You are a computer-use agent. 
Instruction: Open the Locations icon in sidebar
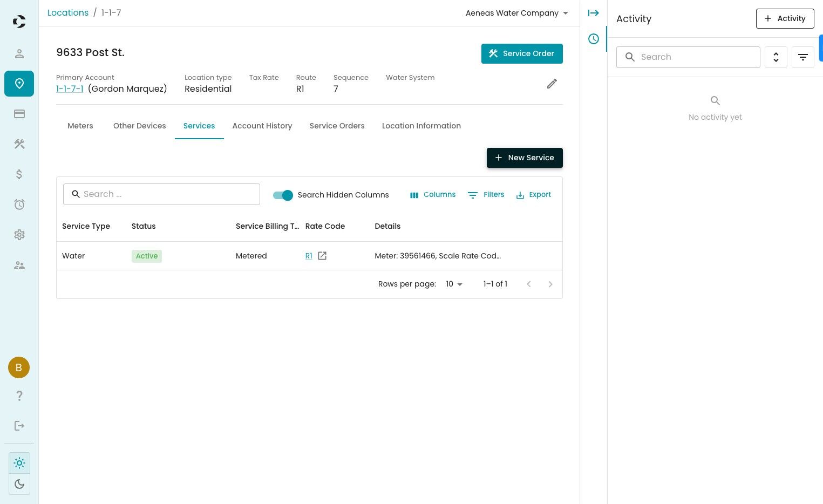click(19, 84)
